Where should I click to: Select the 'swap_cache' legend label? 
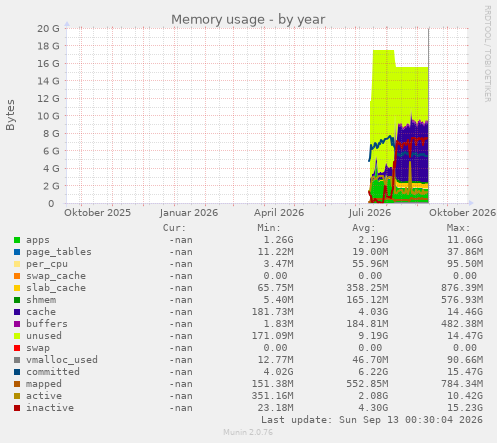[x=56, y=276]
